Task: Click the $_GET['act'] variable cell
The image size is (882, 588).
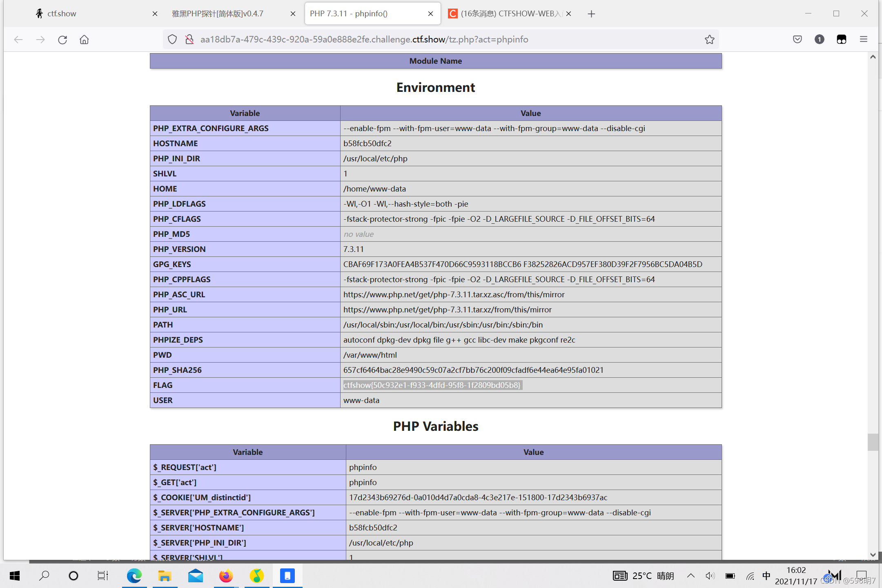Action: (x=248, y=483)
